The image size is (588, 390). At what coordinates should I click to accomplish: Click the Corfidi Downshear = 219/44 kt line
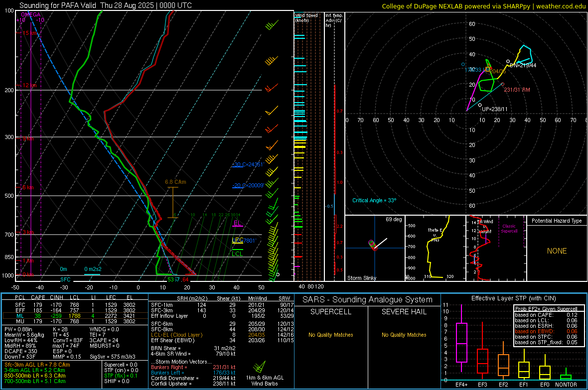point(193,378)
